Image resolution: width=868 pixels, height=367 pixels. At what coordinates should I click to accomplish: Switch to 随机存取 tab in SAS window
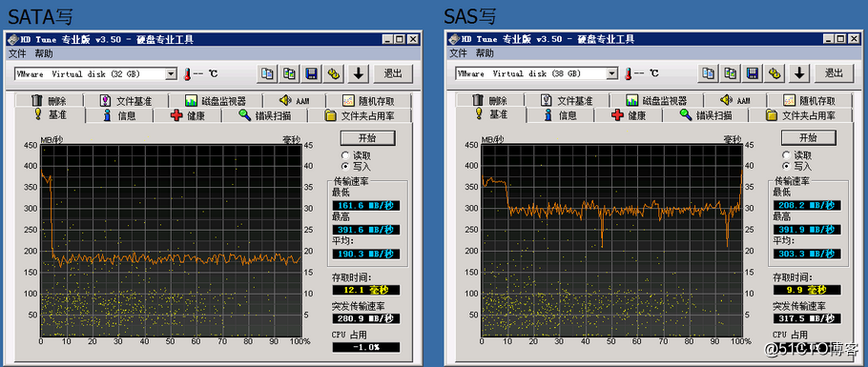809,101
